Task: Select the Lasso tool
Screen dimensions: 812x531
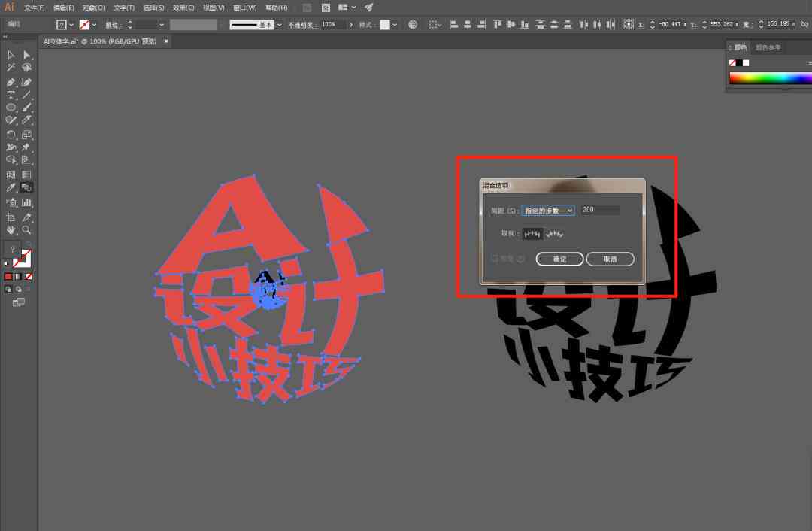Action: click(26, 68)
